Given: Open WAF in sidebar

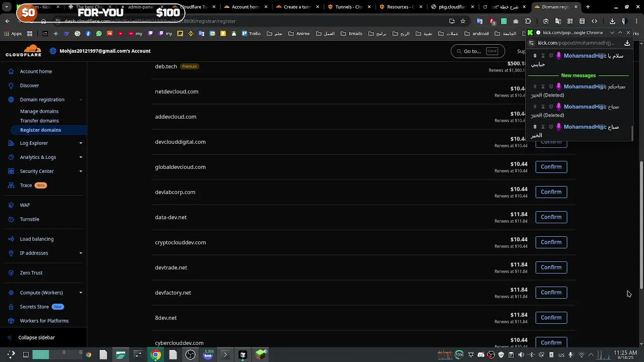Looking at the screenshot, I should pos(25,205).
